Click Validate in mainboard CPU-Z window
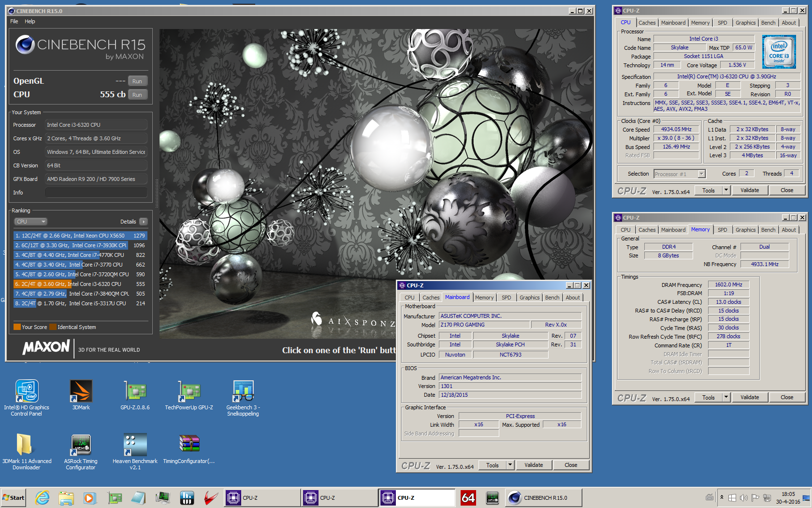Screen dimensions: 812x508 point(534,465)
